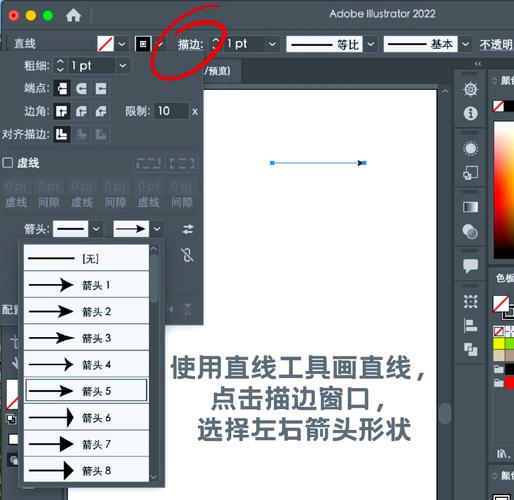Select 箭头 4 from the arrowhead list
The width and height of the screenshot is (514, 500).
[86, 364]
